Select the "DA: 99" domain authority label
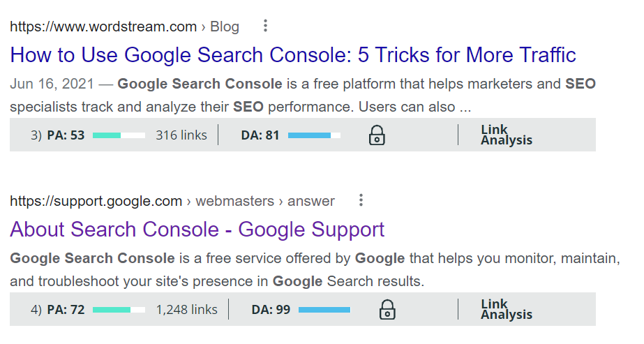The image size is (644, 344). (x=271, y=310)
